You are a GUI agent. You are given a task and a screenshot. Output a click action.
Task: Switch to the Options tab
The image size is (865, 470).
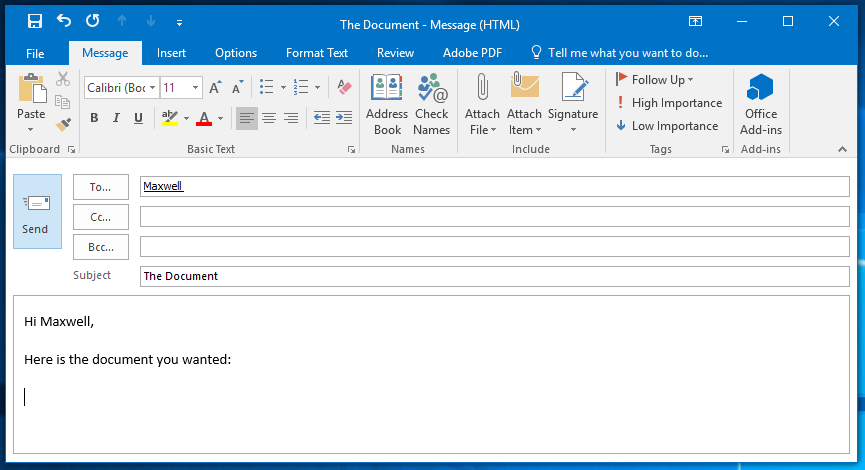coord(236,53)
